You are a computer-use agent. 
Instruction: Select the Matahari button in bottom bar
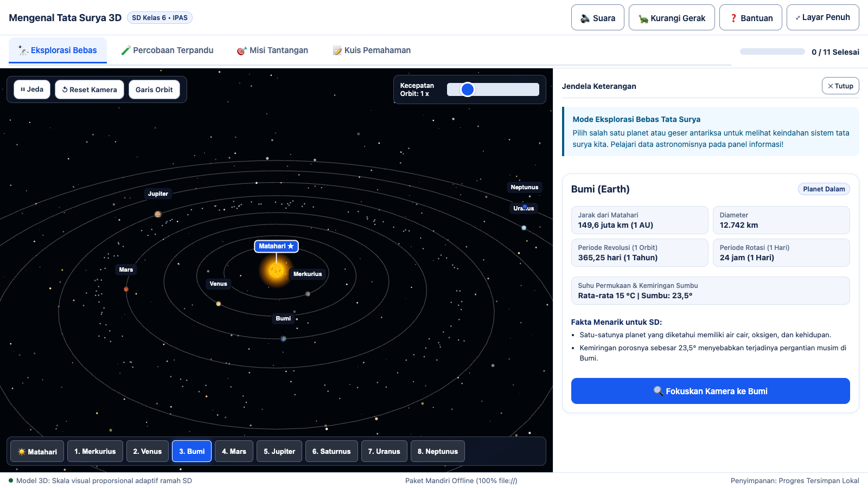37,451
